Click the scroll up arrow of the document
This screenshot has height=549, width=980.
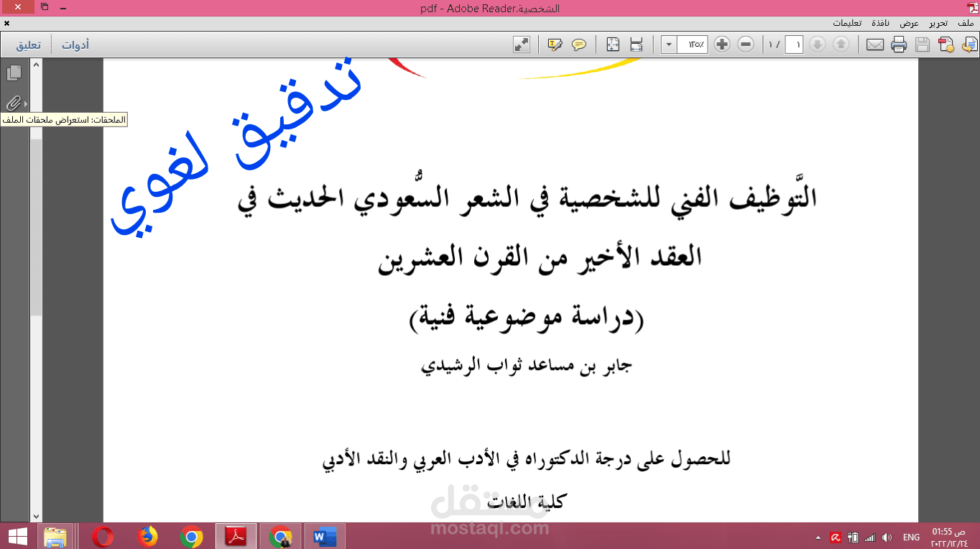point(36,64)
